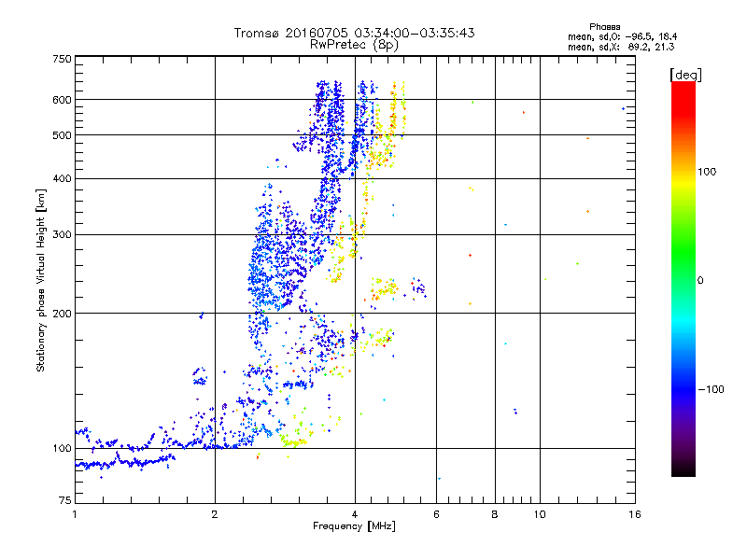Image resolution: width=747 pixels, height=560 pixels.
Task: Click the y-axis tick label '300'
Action: [62, 235]
